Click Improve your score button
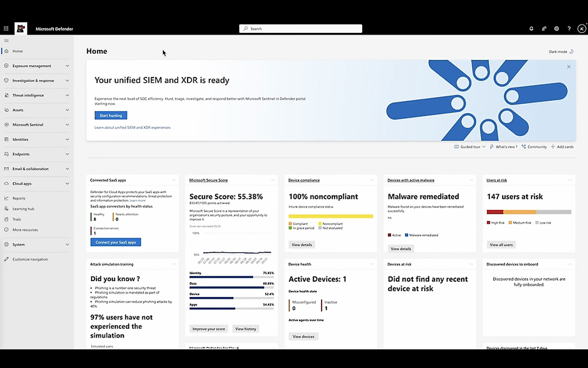 coord(209,329)
